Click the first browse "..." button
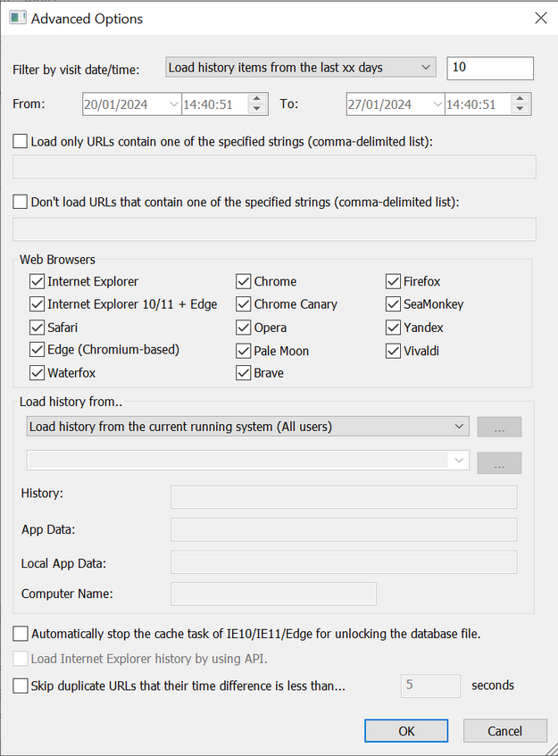This screenshot has height=756, width=558. click(499, 428)
